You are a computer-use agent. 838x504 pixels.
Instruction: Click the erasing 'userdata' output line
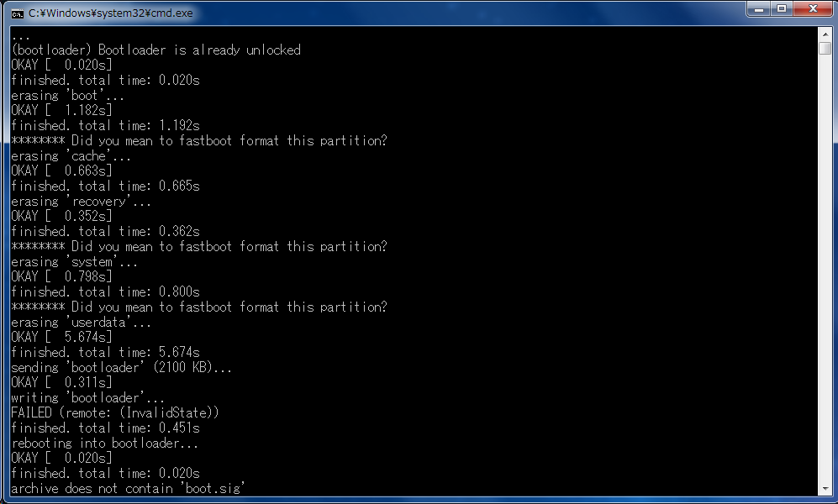[81, 323]
